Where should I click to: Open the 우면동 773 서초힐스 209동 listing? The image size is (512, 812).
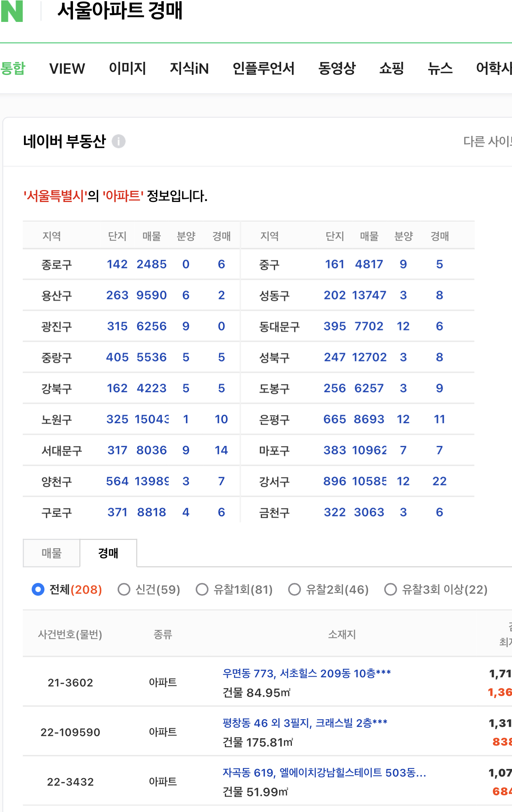coord(307,673)
